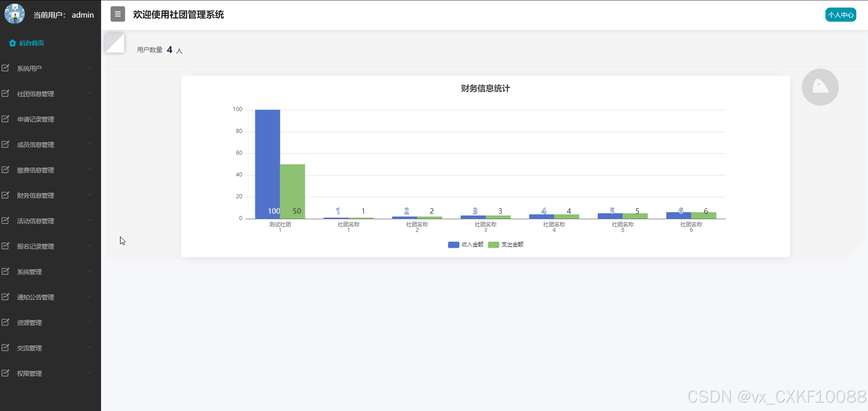Open the 通知公告管理 menu item

pyautogui.click(x=36, y=297)
